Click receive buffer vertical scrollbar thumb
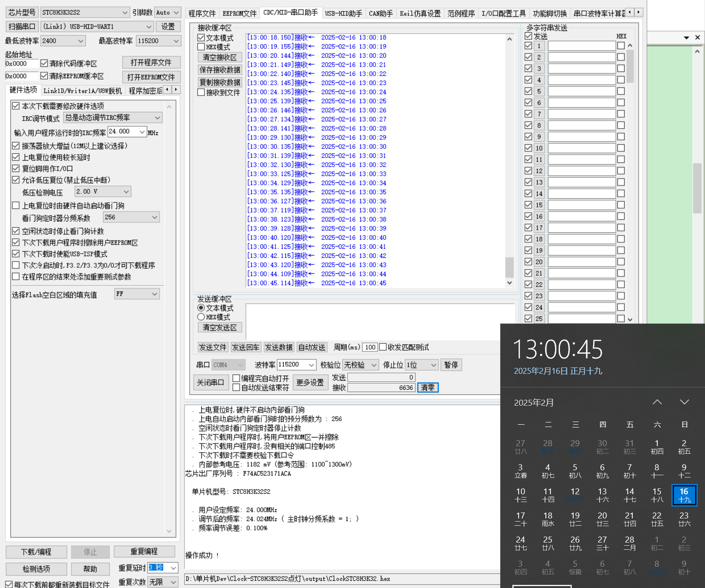The height and width of the screenshot is (588, 705). (510, 267)
